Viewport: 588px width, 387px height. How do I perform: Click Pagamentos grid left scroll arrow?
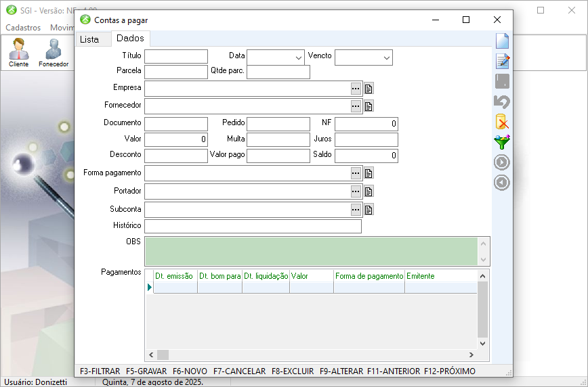[x=151, y=355]
